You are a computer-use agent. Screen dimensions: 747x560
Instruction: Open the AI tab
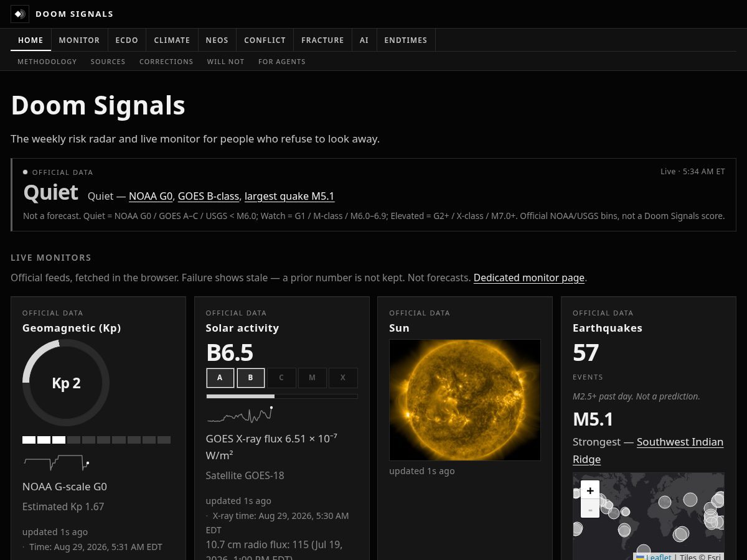[364, 40]
